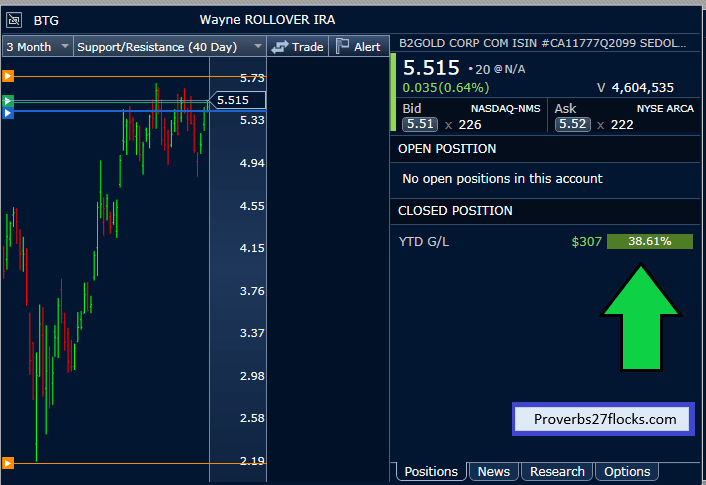Image resolution: width=706 pixels, height=485 pixels.
Task: Select the blue arrow marker on chart edge
Action: tap(7, 114)
